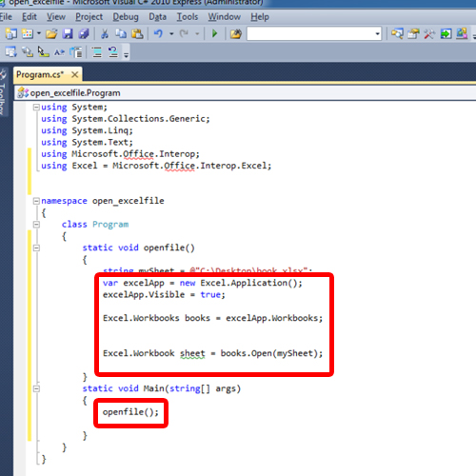This screenshot has height=476, width=476.
Task: Click the Extension Manager toolbar icon
Action: 462,33
